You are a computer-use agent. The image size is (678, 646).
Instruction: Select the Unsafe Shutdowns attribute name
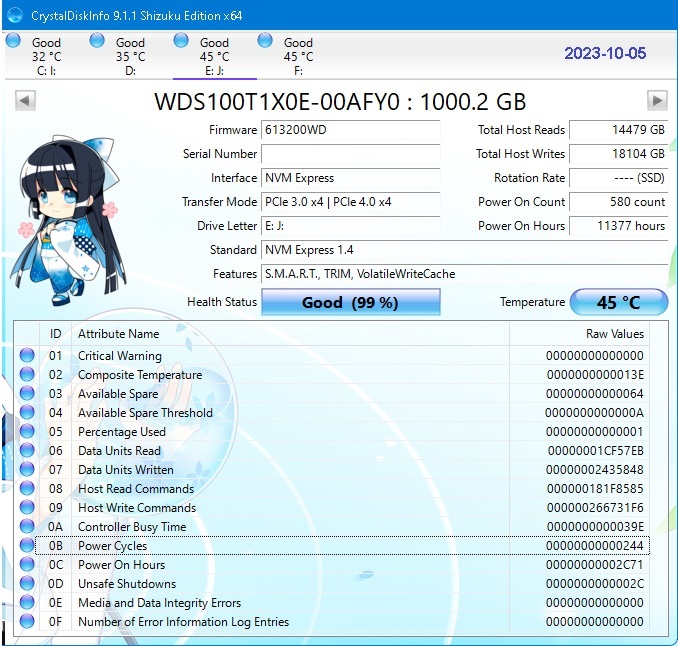[x=127, y=584]
